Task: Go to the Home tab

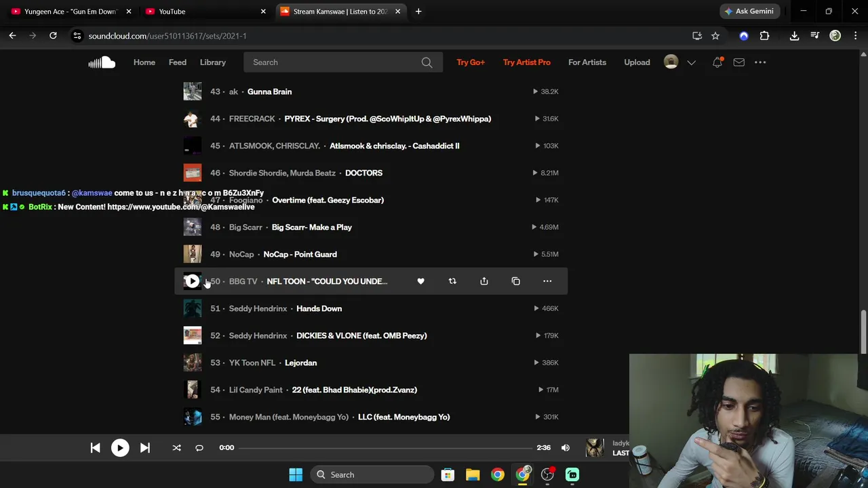Action: pyautogui.click(x=144, y=62)
